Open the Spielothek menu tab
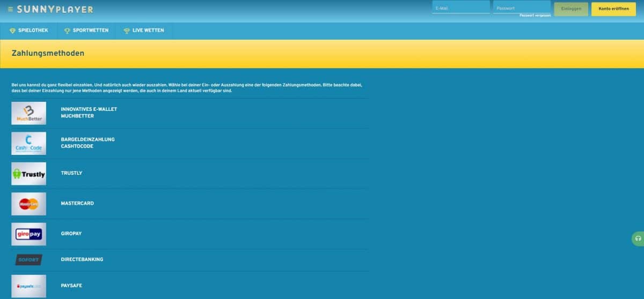Screen dimensions: 644x299 pyautogui.click(x=28, y=31)
